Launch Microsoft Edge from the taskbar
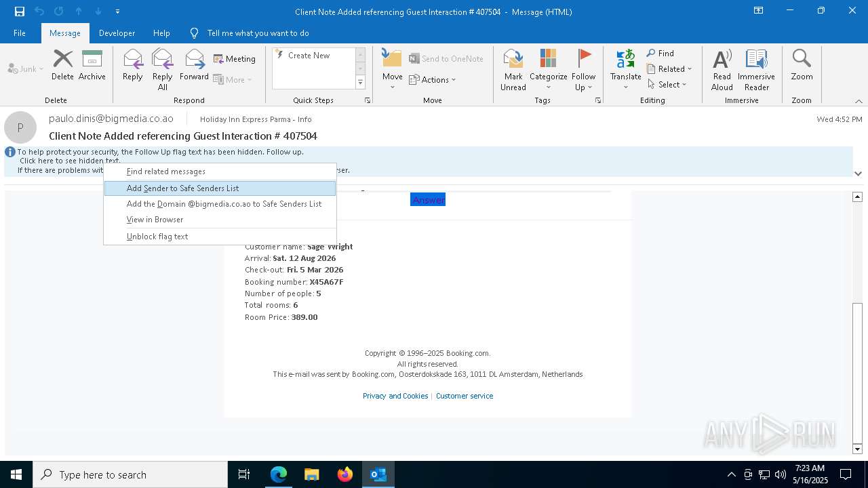868x488 pixels. click(279, 474)
